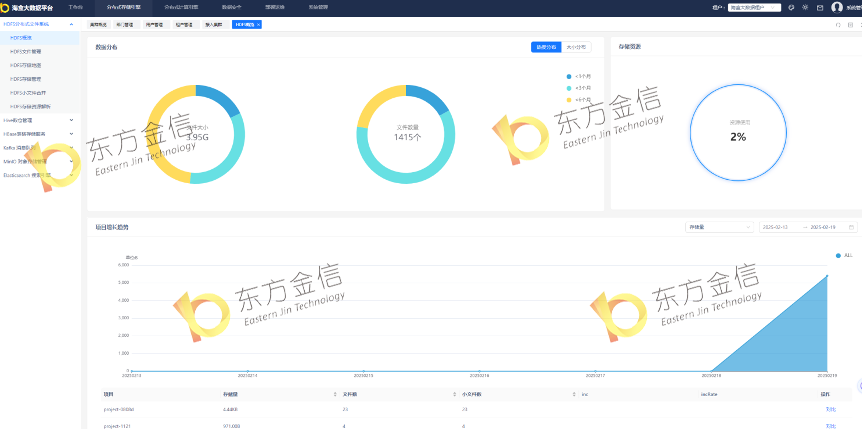Expand the HBase menu group
Viewport: 862px width, 429px height.
click(x=40, y=134)
